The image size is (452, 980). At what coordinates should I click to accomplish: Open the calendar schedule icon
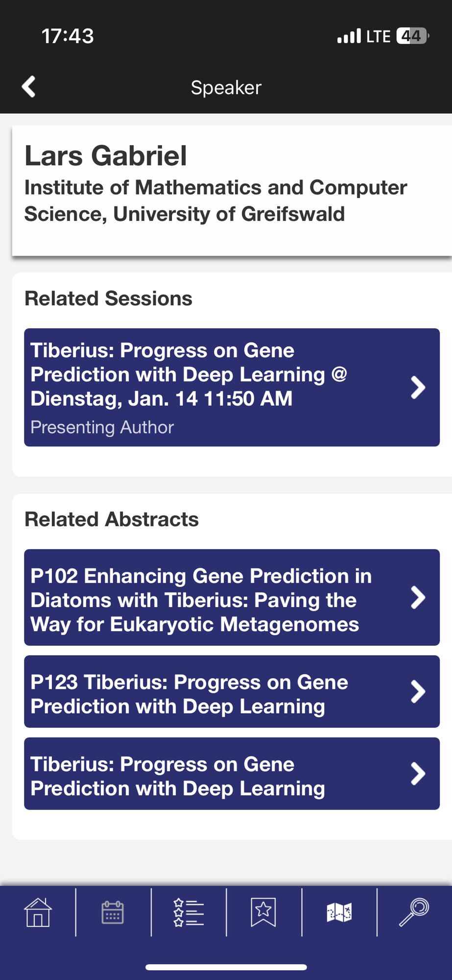[x=113, y=912]
